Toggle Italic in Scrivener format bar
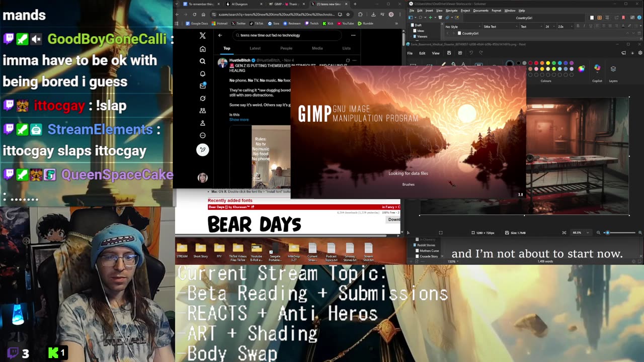 tap(584, 26)
